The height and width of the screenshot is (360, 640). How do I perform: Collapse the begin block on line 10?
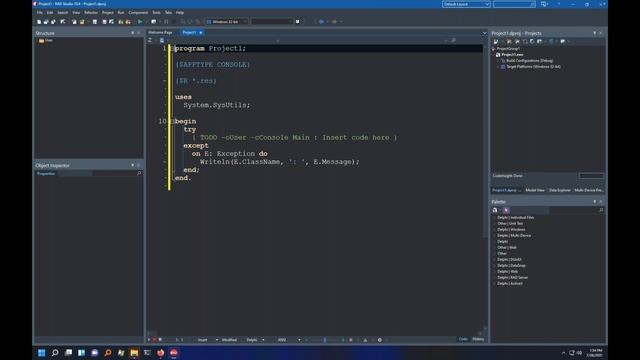click(172, 121)
